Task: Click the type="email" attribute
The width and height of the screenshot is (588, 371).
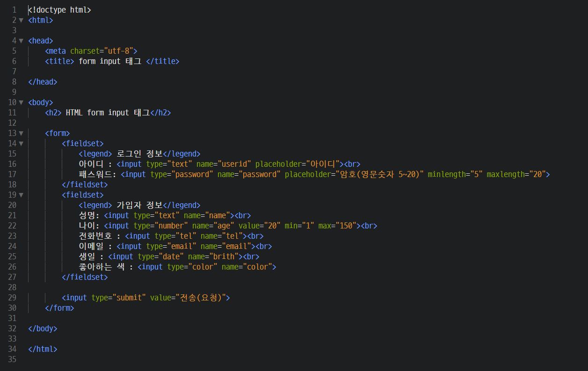Action: [171, 246]
